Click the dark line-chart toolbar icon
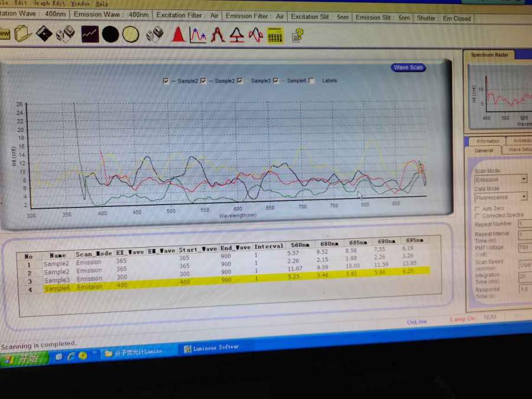 coord(90,34)
